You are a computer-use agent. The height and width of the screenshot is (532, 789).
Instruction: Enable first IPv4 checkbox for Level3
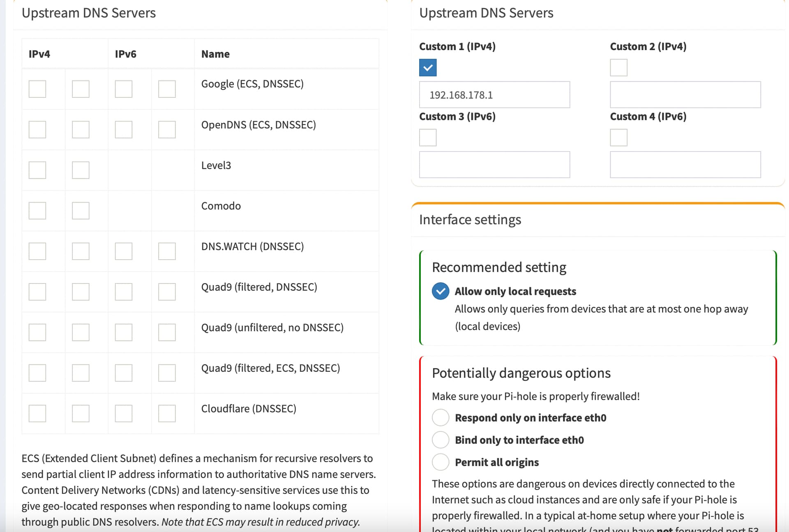[x=37, y=170]
